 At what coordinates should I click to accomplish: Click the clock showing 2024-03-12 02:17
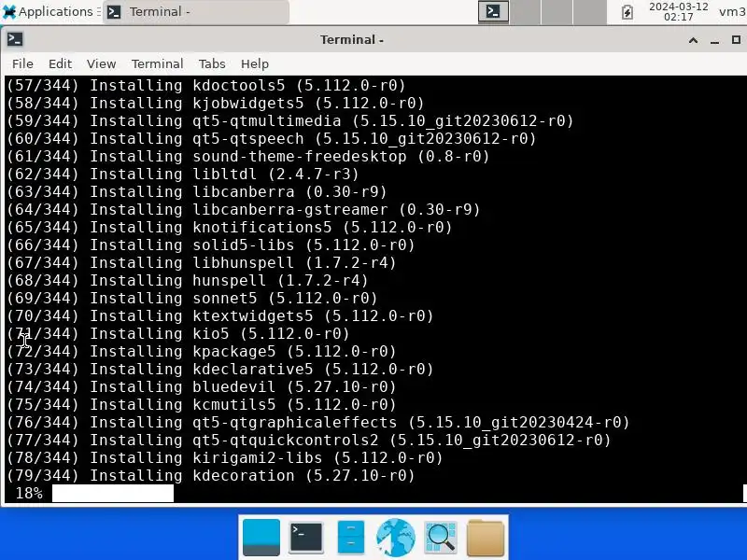click(x=679, y=11)
